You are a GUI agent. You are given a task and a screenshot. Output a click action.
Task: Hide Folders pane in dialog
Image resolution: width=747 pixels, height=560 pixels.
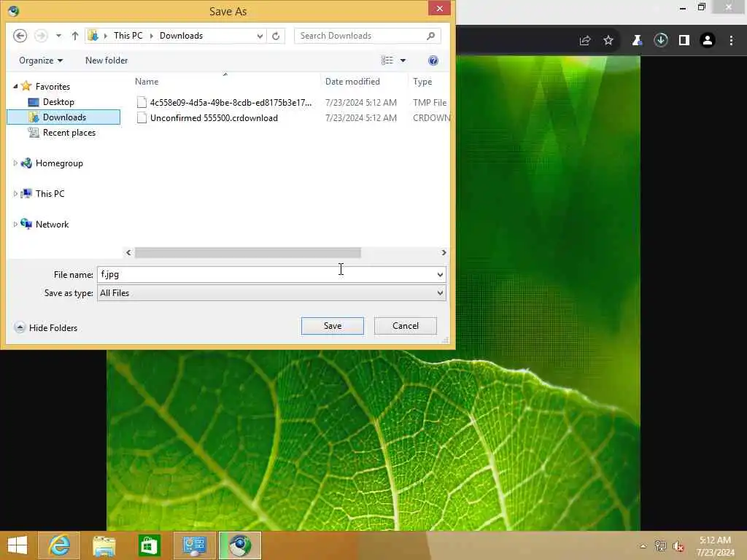pos(46,327)
